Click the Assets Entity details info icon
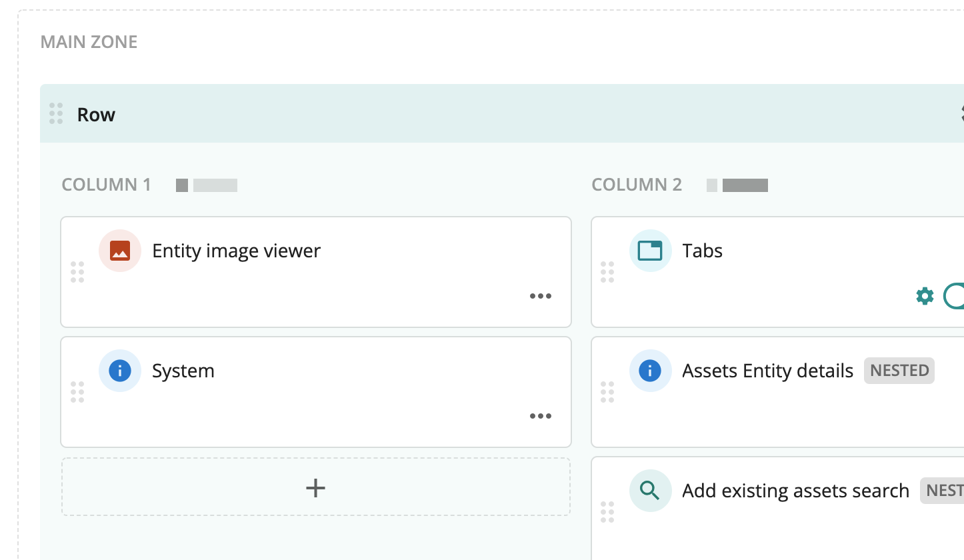The image size is (964, 560). [650, 371]
